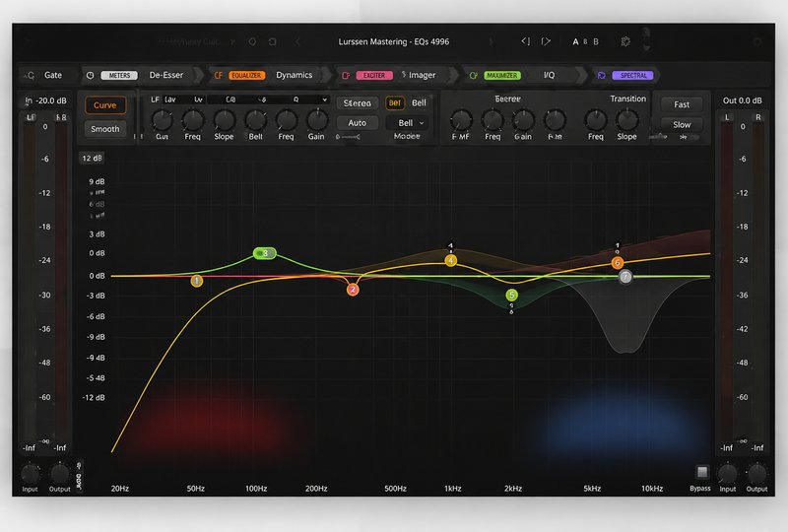Select the green EQ node 3

[x=265, y=253]
